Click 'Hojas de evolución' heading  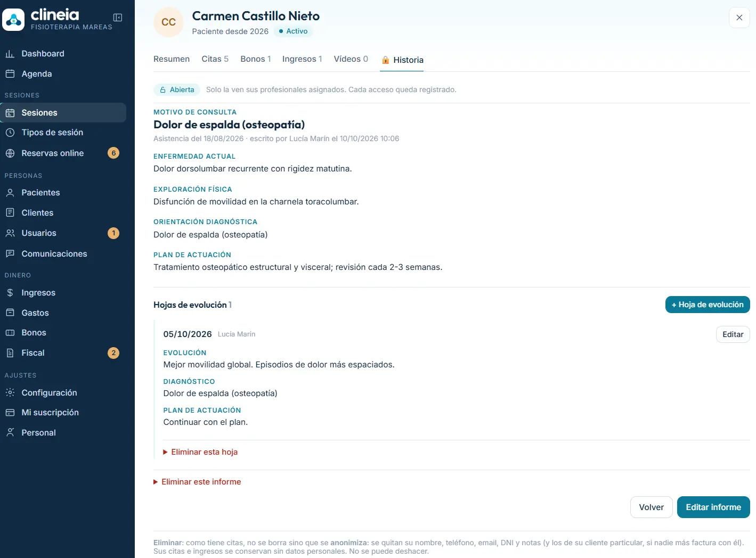tap(190, 305)
